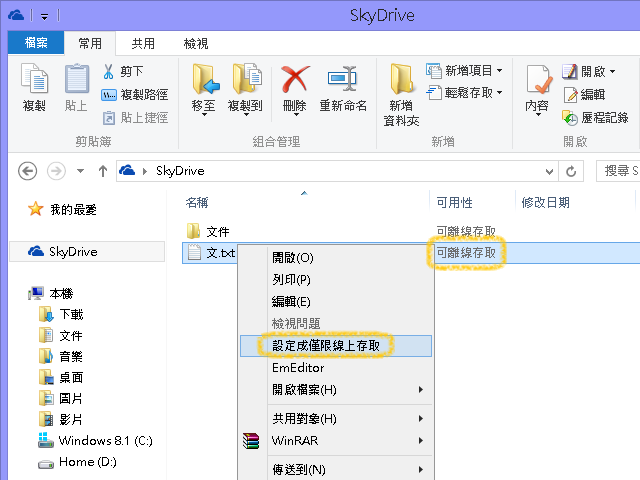Expand the Easy access (輕鬆存取) dropdown

500,93
